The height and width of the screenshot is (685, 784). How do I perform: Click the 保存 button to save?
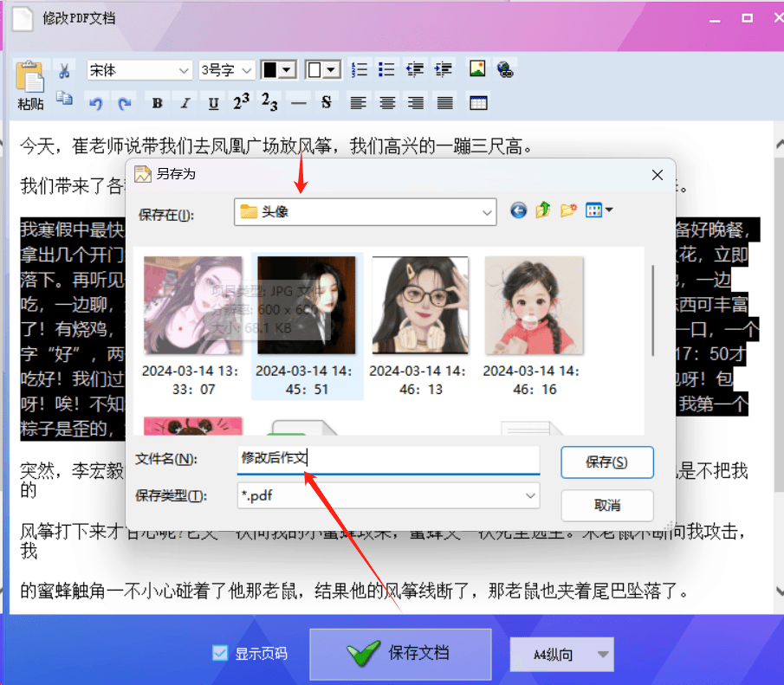click(x=606, y=462)
